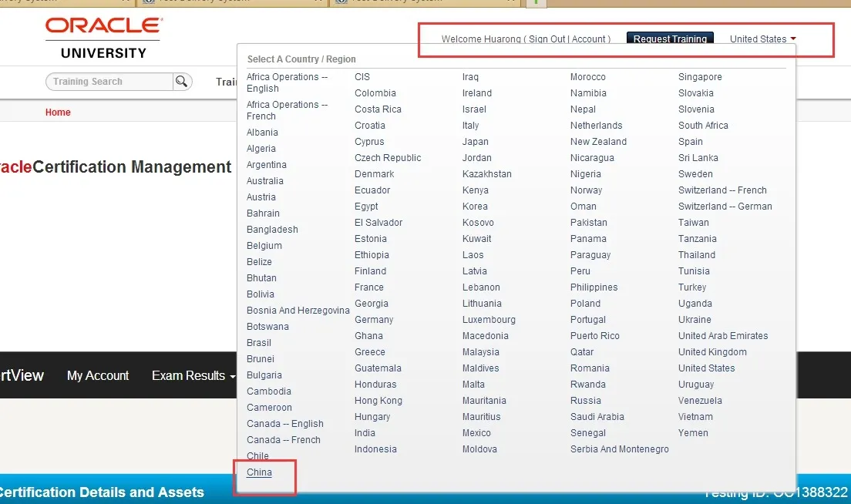The width and height of the screenshot is (851, 504).
Task: Choose Albania in the country list
Action: (x=262, y=133)
